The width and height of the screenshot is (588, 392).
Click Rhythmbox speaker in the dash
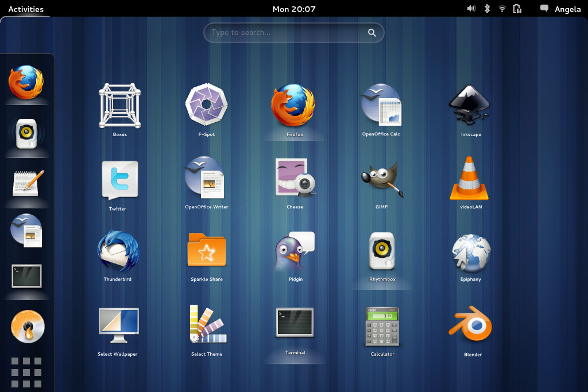(26, 134)
